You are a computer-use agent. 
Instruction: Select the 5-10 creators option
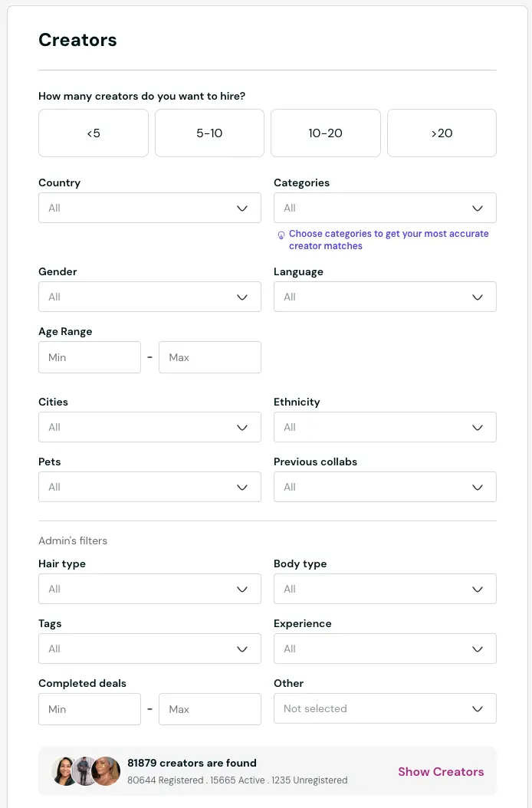209,133
